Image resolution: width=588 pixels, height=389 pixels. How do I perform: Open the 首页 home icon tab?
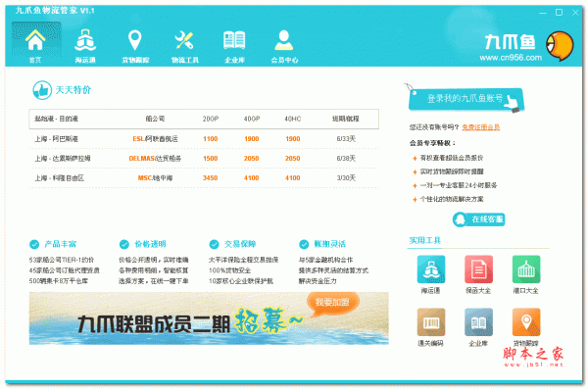tap(36, 43)
